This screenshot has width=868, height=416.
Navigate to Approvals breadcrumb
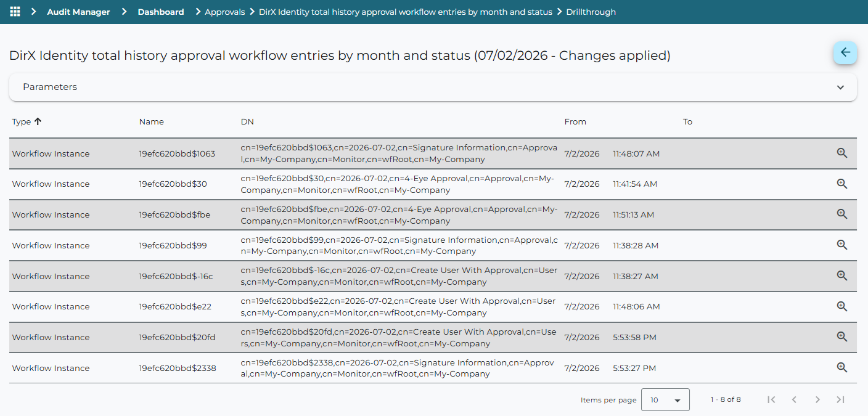point(224,12)
